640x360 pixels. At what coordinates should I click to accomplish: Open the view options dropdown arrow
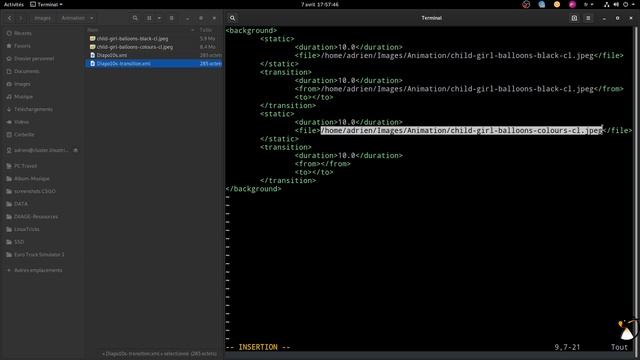[159, 18]
